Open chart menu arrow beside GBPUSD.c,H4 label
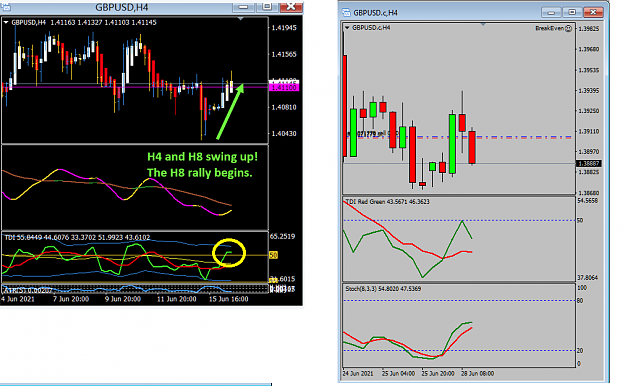Image resolution: width=625 pixels, height=386 pixels. pos(347,28)
